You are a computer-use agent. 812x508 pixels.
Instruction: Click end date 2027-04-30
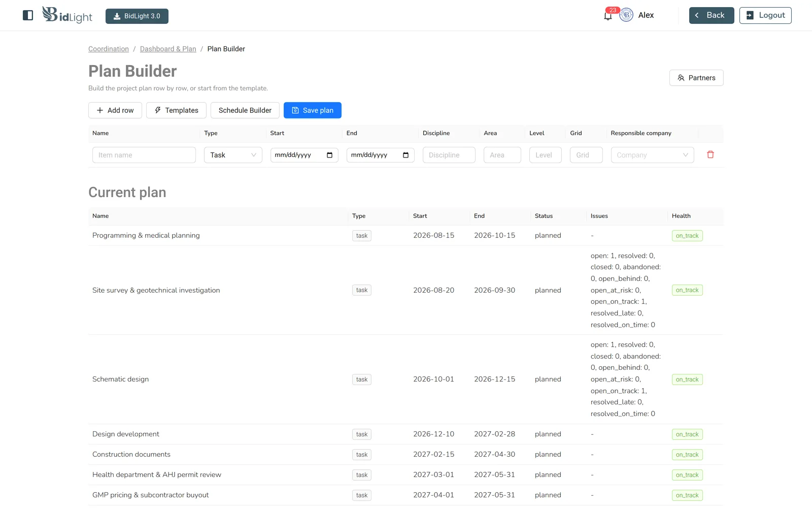pyautogui.click(x=495, y=454)
